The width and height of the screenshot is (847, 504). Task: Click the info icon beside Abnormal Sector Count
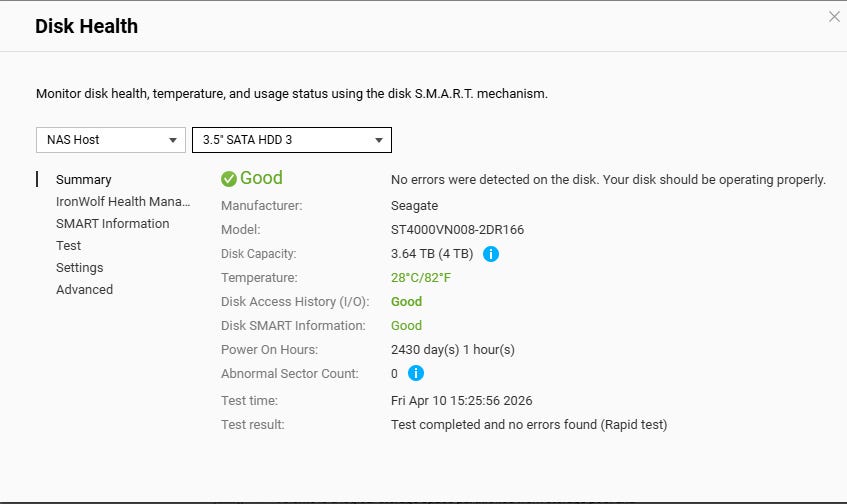[x=416, y=373]
